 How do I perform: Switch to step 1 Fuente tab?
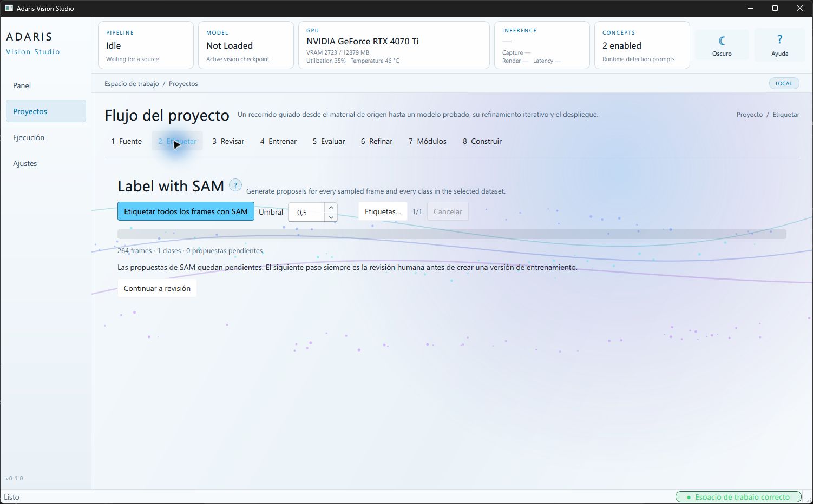(x=126, y=141)
